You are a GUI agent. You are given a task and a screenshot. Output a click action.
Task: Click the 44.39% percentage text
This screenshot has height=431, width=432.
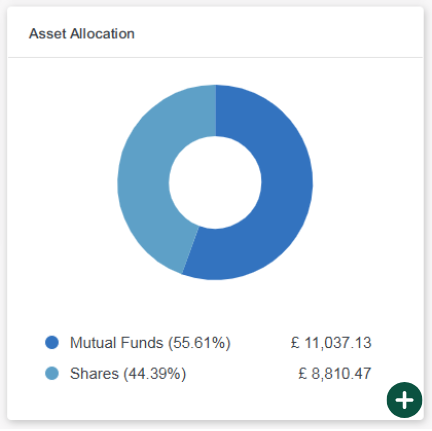coord(155,373)
